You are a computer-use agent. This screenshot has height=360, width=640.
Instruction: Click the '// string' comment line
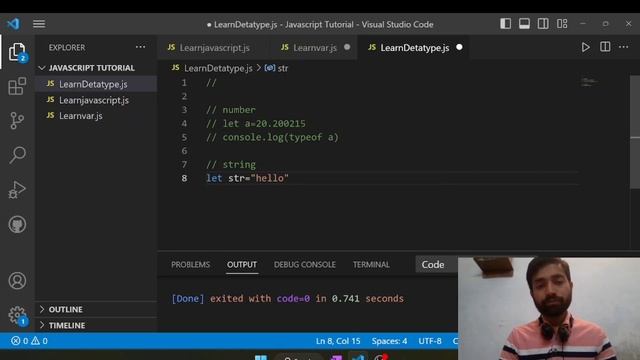[231, 164]
